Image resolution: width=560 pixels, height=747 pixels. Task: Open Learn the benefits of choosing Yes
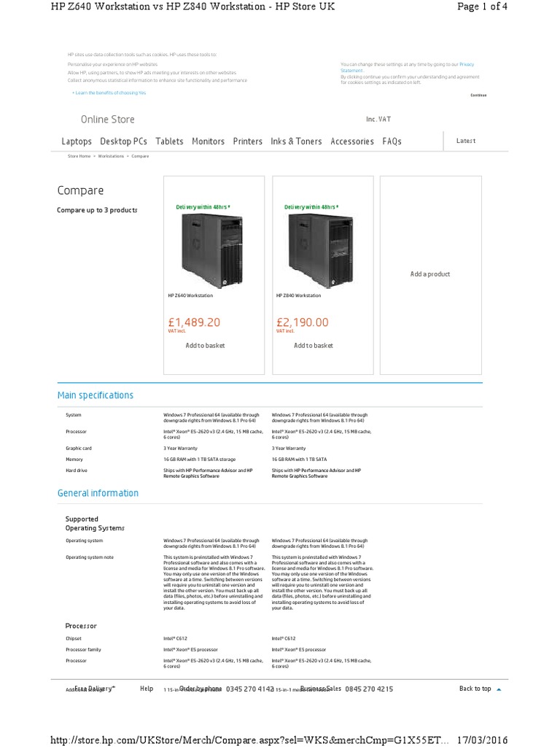pyautogui.click(x=109, y=93)
